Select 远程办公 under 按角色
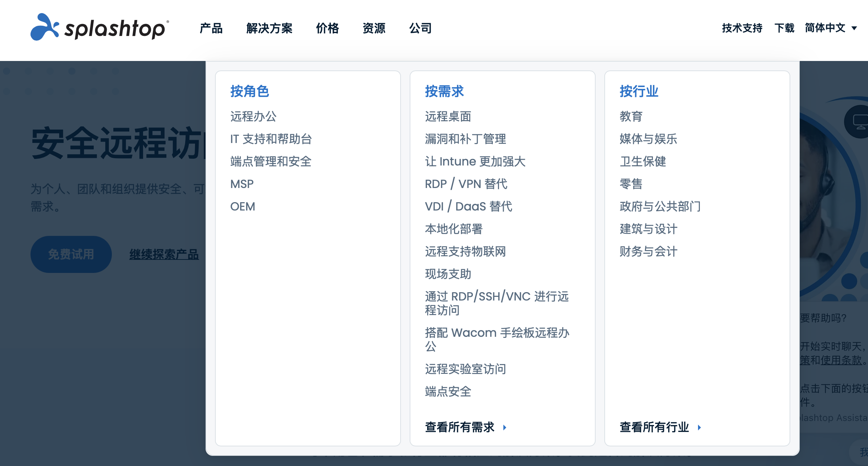The height and width of the screenshot is (466, 868). point(253,116)
